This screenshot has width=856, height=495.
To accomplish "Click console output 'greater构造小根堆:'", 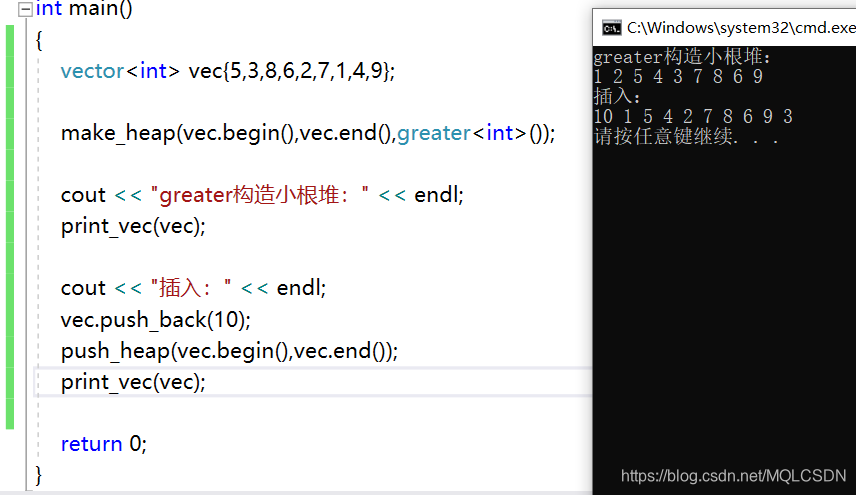I will coord(682,57).
